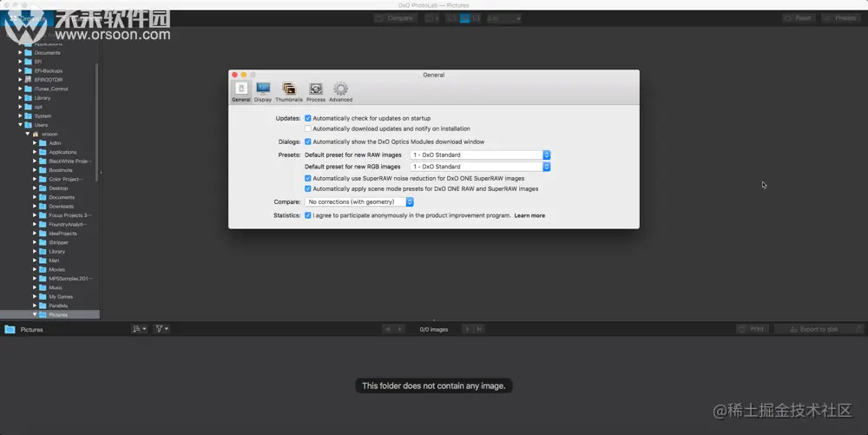Image resolution: width=868 pixels, height=435 pixels.
Task: Open the image sort order menu
Action: point(140,329)
